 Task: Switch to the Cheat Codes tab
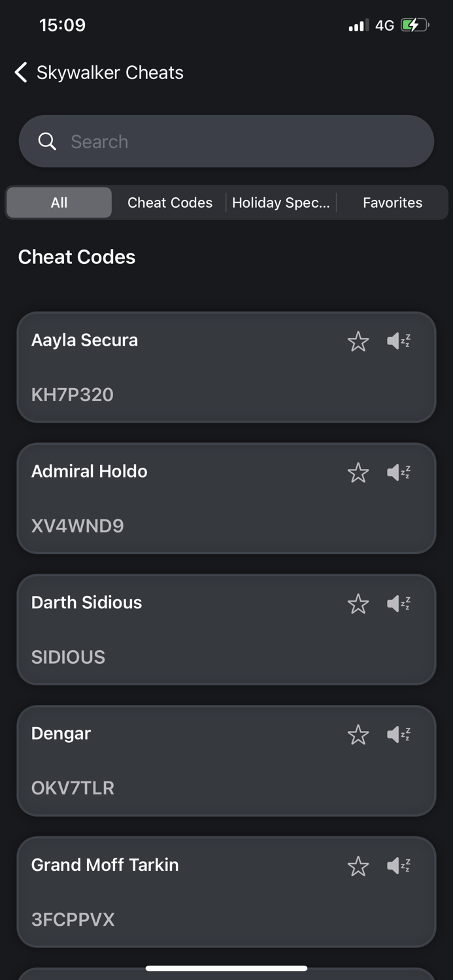[x=170, y=203]
